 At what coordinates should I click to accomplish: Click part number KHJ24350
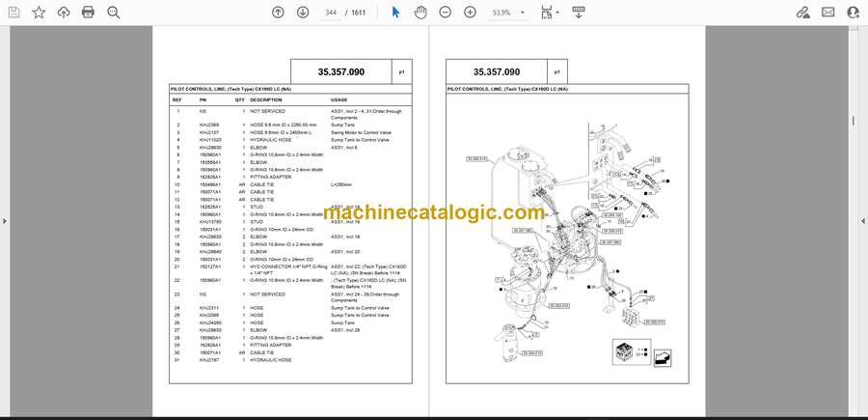210,322
